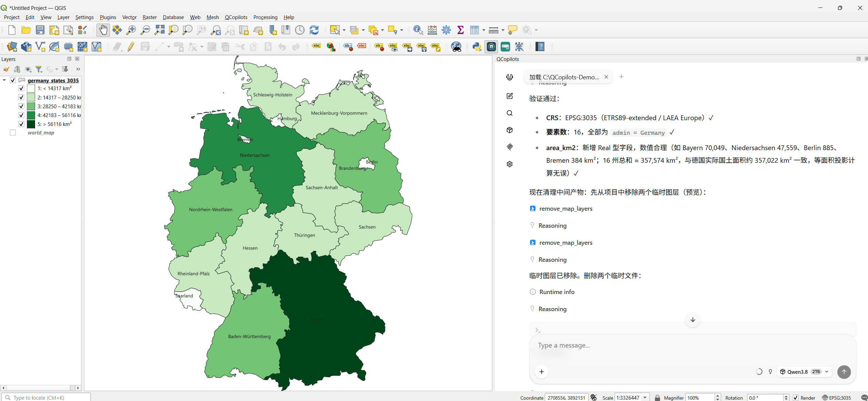The image size is (868, 401).
Task: Uncheck the '1: < 14317 km²' class
Action: (21, 89)
